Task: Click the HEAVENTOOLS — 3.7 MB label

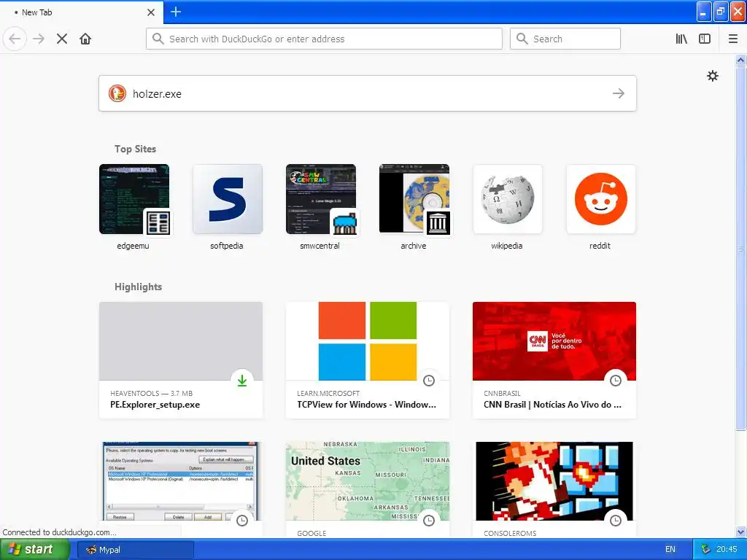Action: [x=151, y=393]
